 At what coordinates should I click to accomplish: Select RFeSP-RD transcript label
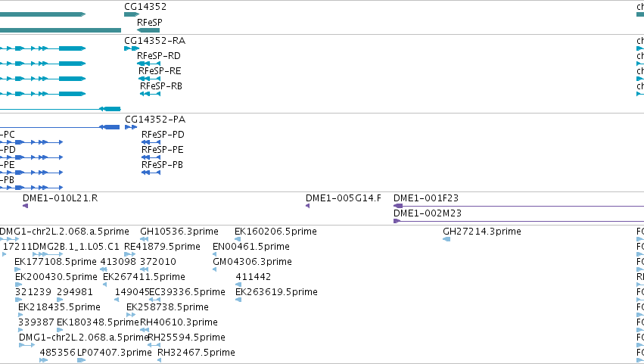tap(158, 56)
